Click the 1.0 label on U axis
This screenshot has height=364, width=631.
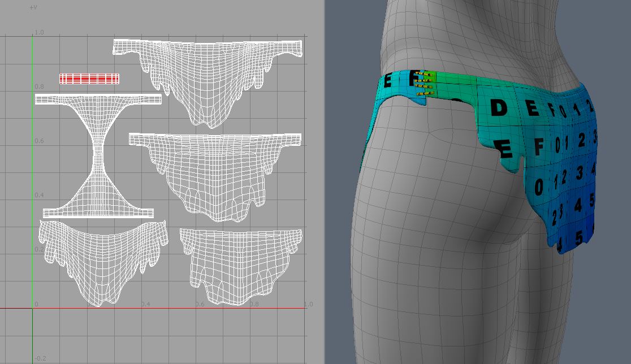tap(308, 304)
